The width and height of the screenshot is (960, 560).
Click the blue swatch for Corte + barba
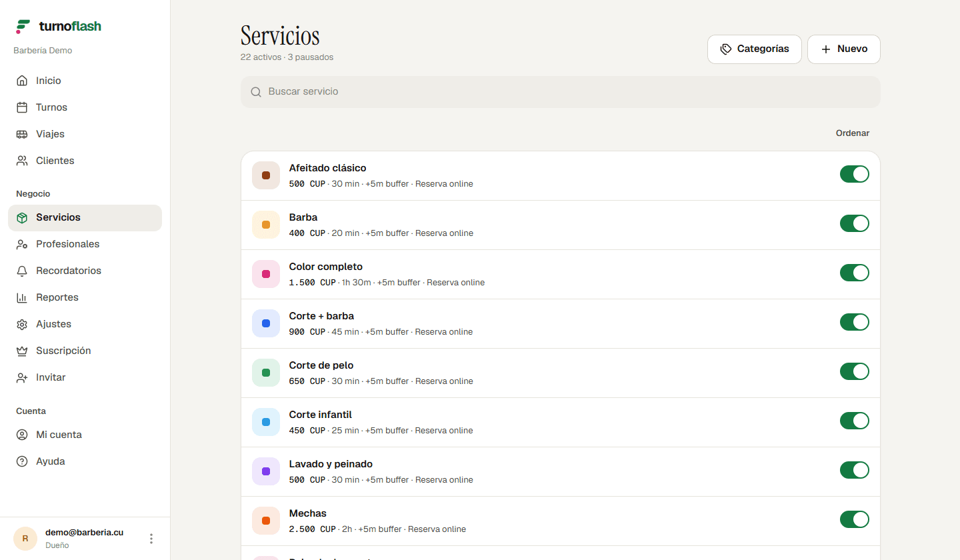[266, 323]
